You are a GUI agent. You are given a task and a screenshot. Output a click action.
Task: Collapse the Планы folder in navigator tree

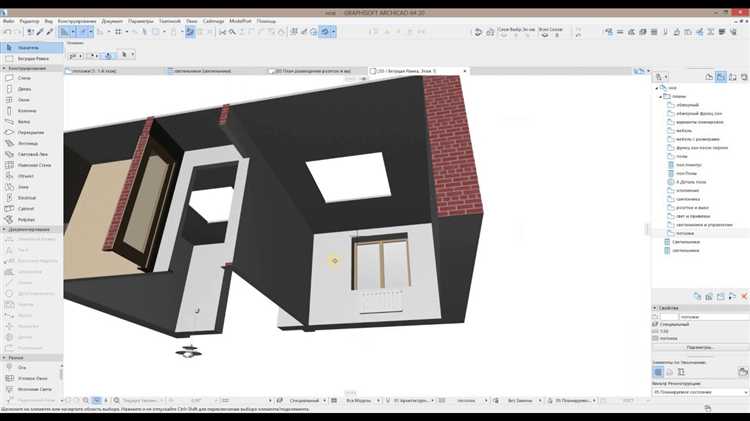click(x=661, y=97)
